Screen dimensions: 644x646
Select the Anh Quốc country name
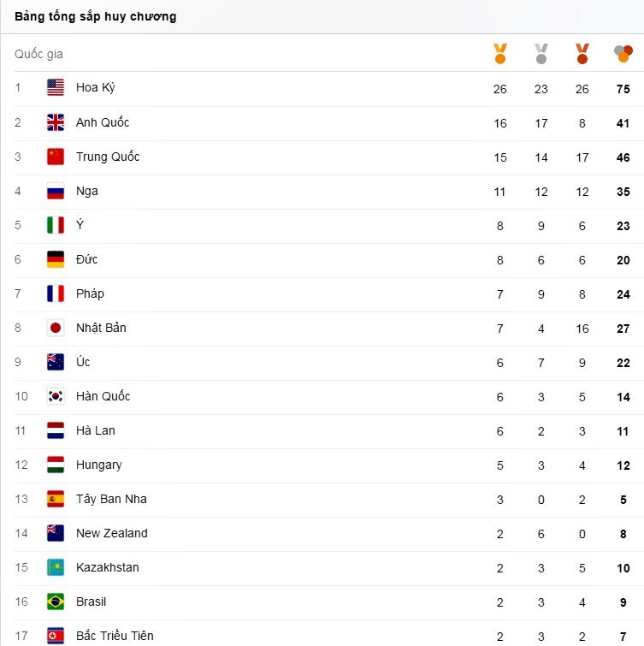coord(103,122)
